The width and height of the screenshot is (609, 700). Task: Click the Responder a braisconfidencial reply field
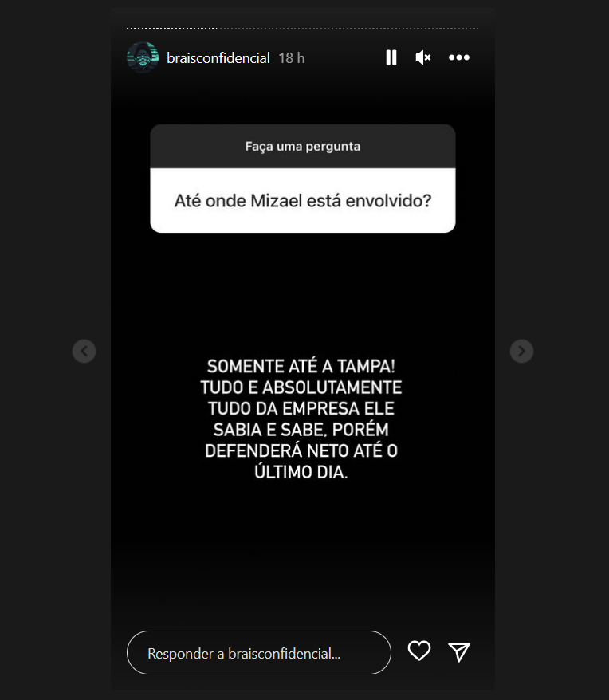pos(259,652)
